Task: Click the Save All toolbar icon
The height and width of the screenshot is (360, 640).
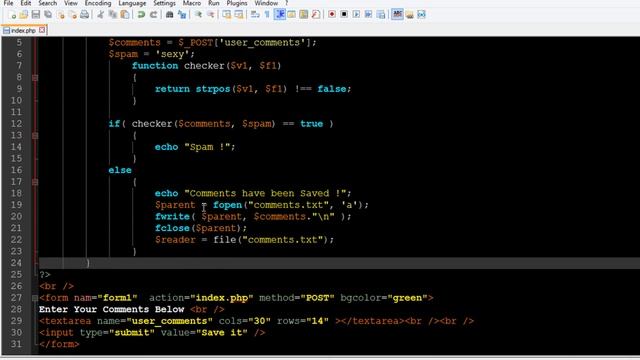Action: click(x=48, y=15)
